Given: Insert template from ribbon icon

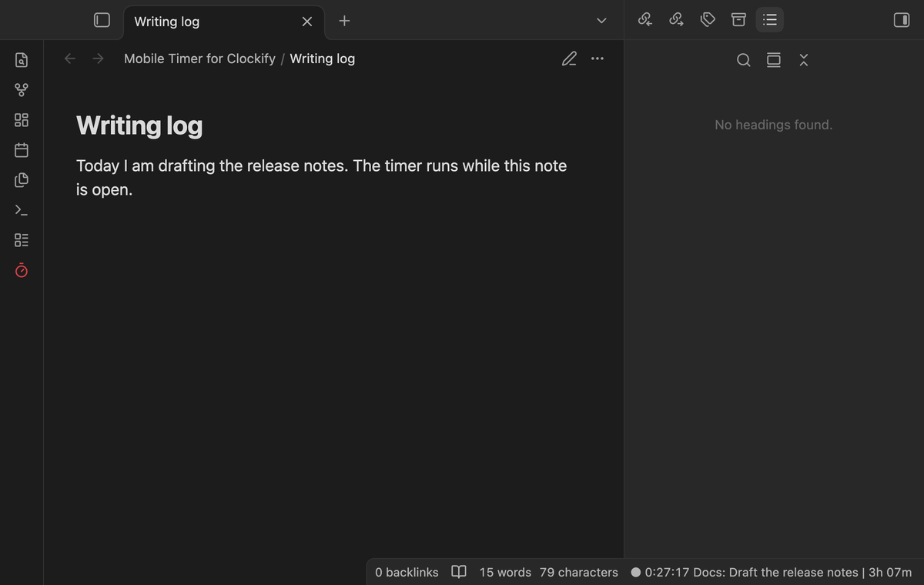Looking at the screenshot, I should 22,180.
